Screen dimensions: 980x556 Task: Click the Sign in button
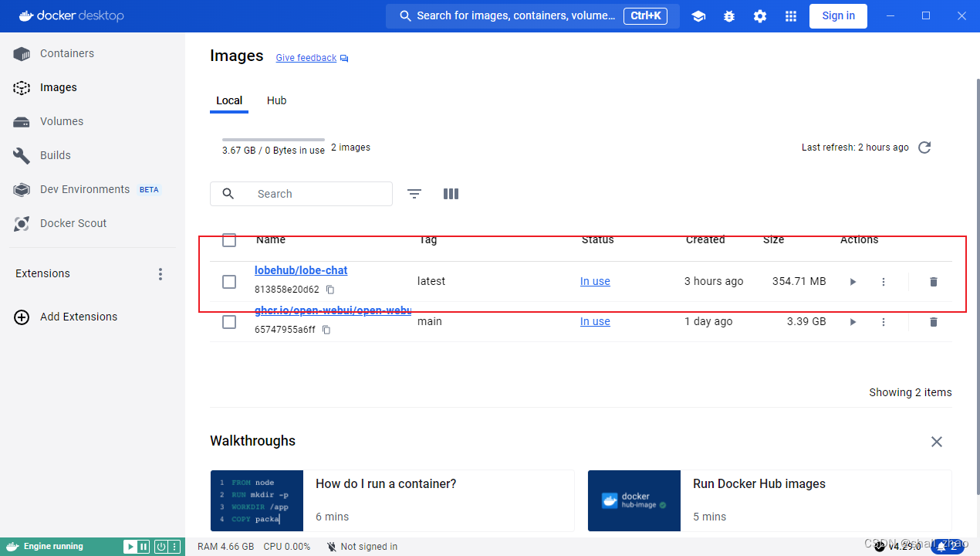pyautogui.click(x=838, y=16)
